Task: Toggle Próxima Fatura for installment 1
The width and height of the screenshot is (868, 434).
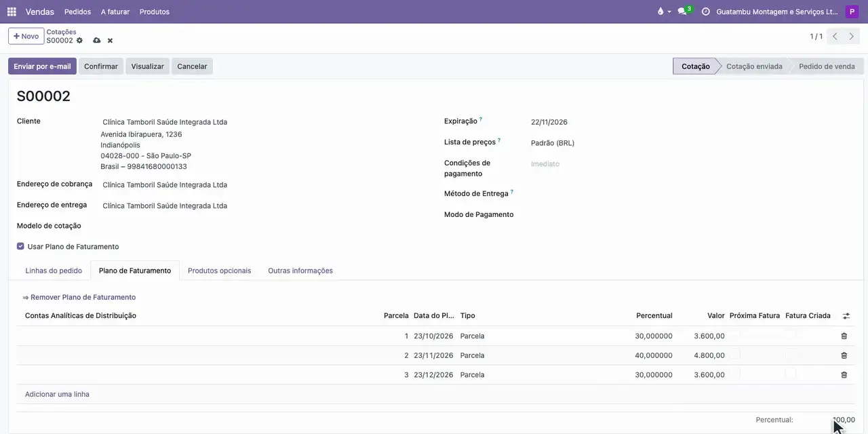Action: (735, 334)
